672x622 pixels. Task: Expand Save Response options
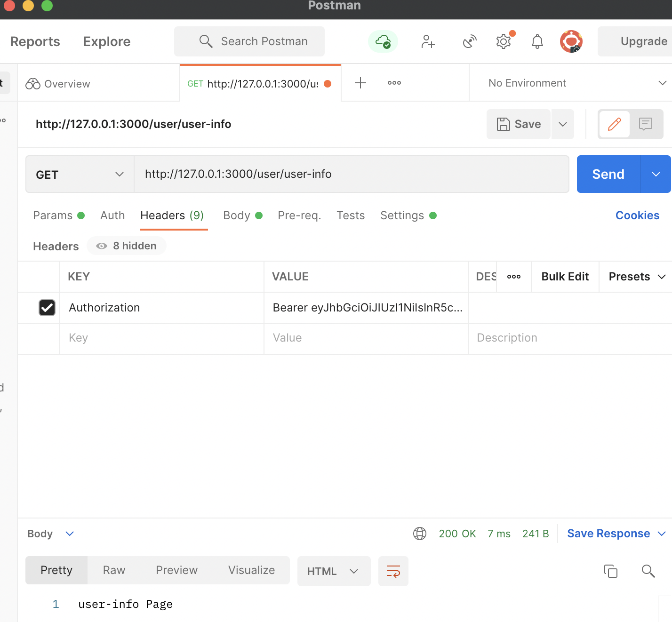pos(662,534)
